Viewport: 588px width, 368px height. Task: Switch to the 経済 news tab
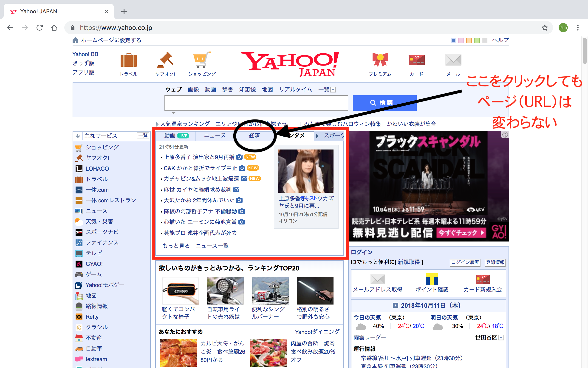[x=254, y=135]
